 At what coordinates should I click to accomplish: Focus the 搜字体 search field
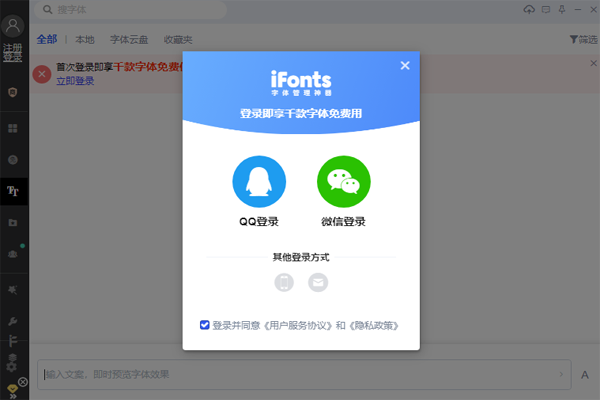[130, 10]
